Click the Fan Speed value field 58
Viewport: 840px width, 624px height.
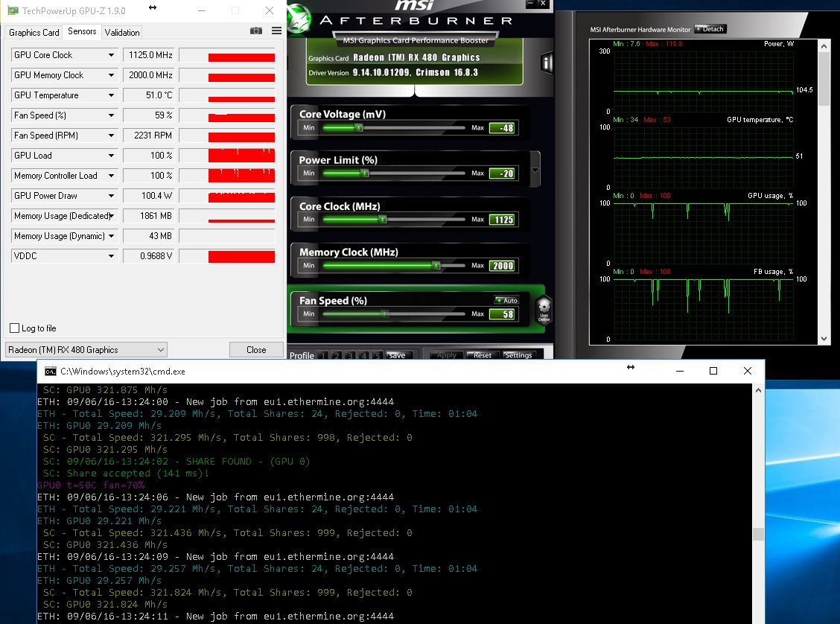click(503, 314)
